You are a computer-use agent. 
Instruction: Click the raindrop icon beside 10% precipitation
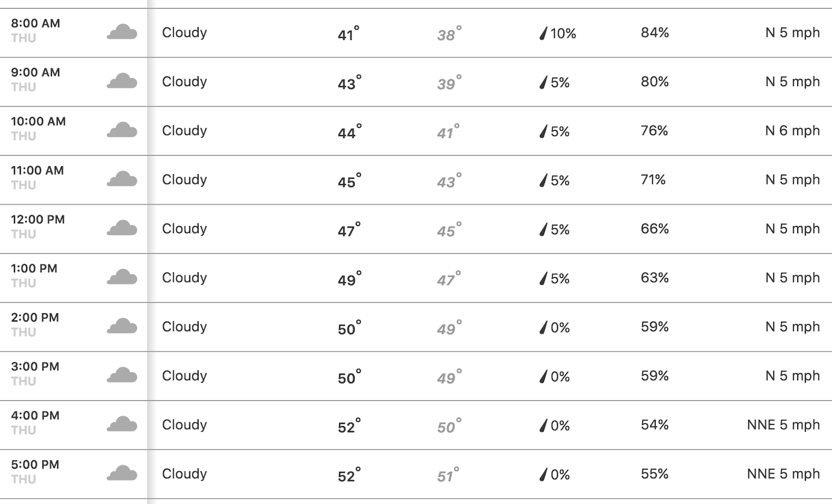pos(543,34)
